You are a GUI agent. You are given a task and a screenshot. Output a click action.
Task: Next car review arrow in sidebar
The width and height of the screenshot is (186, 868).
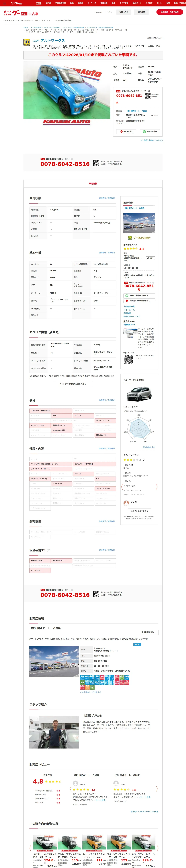157,487
